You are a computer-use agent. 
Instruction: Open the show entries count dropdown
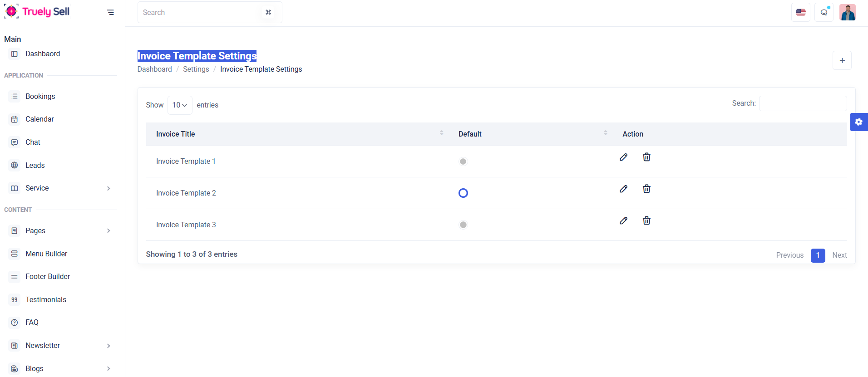(180, 105)
